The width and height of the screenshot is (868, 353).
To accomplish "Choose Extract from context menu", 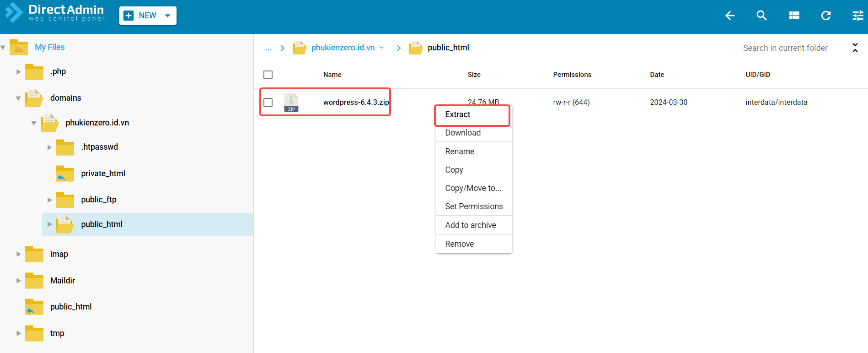I will (x=474, y=114).
